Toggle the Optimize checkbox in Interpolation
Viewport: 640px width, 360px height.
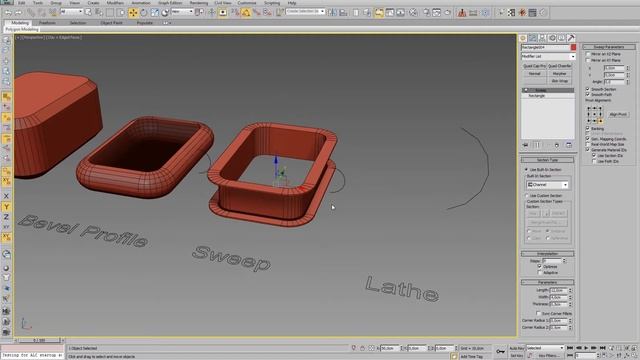(x=540, y=267)
